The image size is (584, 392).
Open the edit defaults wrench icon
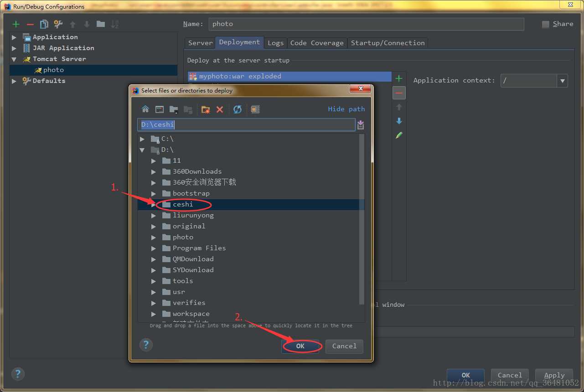click(58, 24)
